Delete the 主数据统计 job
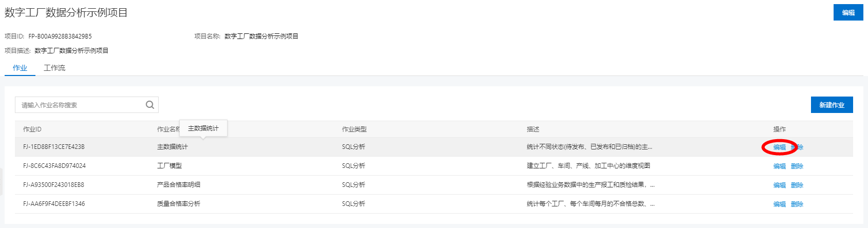Viewport: 868px width, 228px height. click(x=797, y=147)
